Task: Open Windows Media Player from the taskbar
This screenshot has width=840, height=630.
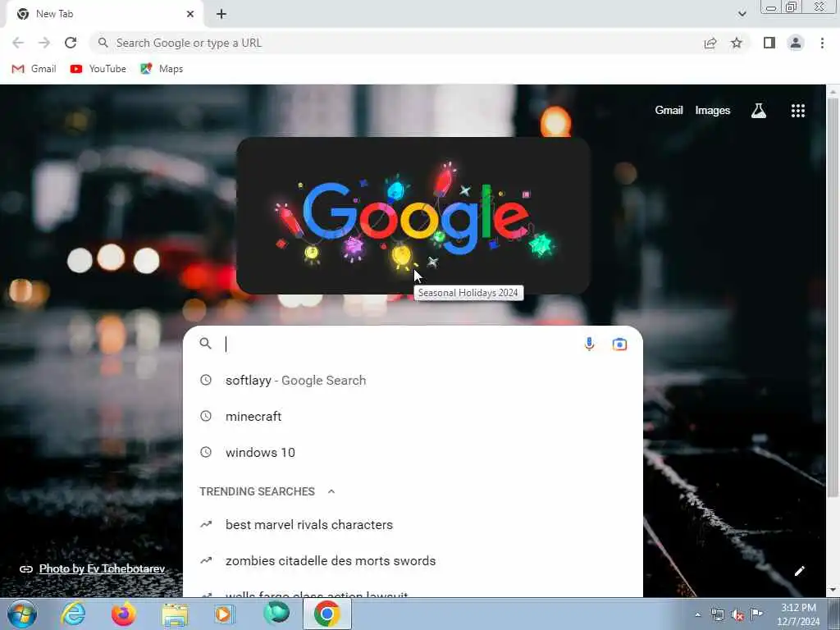Action: point(225,614)
